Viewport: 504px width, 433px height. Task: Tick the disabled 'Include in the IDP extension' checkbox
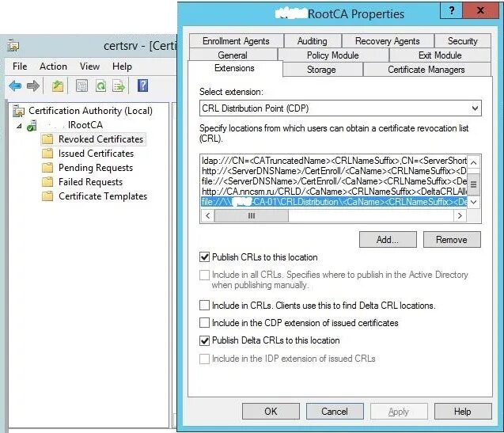[x=204, y=359]
